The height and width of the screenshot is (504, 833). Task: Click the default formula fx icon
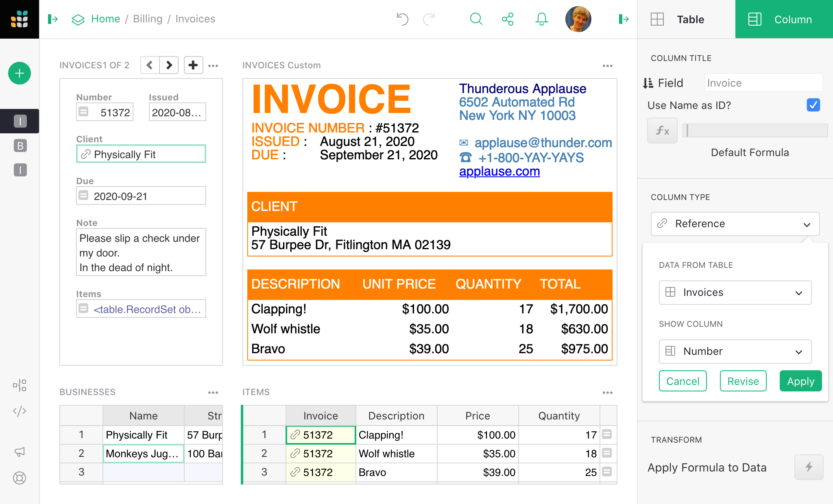point(662,130)
